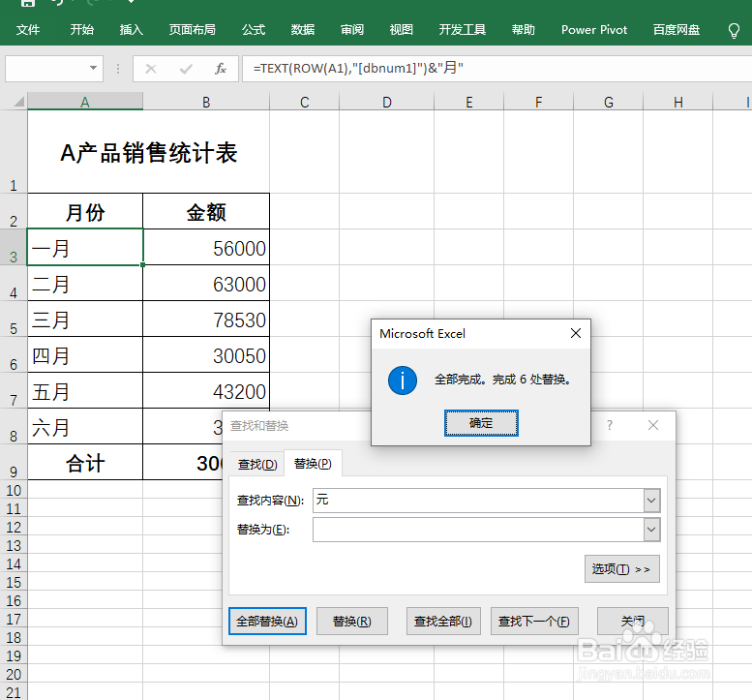
Task: Click the cancel X icon in formula bar
Action: 151,69
